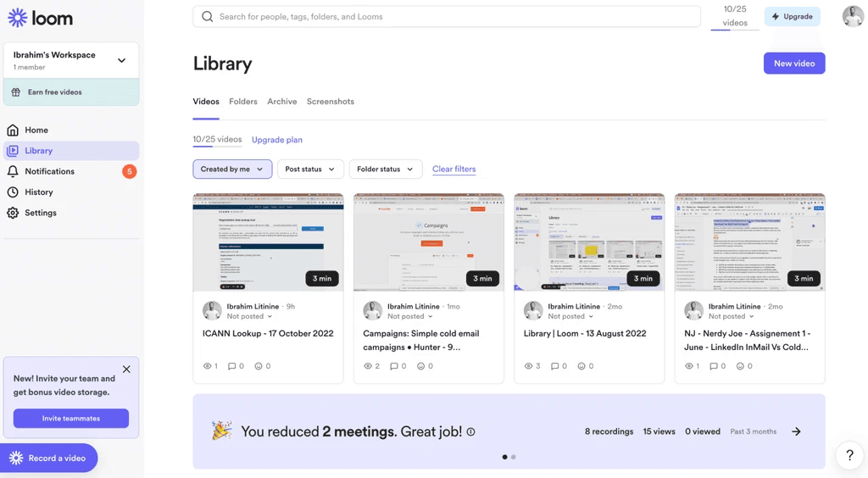Click the New video button
Viewport: 868px width, 478px height.
pos(793,64)
